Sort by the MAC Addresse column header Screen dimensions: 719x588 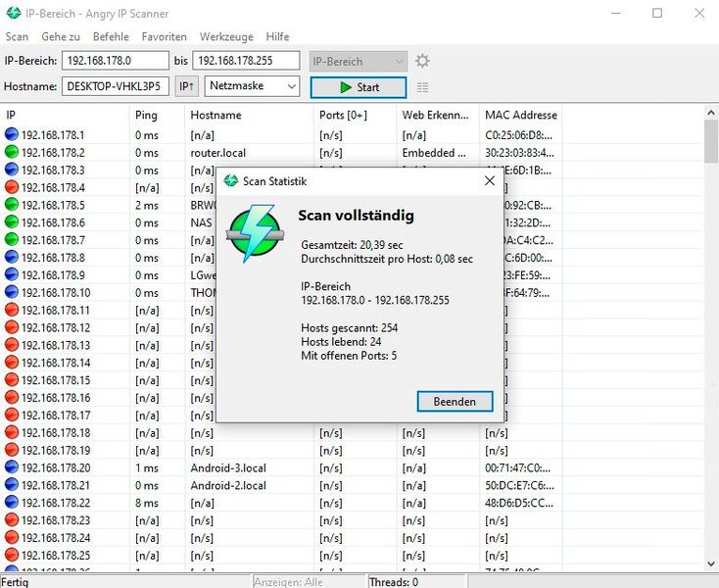click(521, 115)
